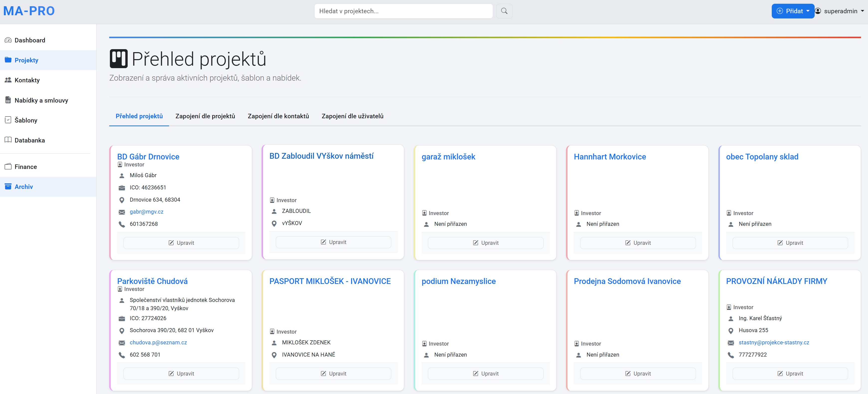The image size is (868, 394).
Task: Switch to Zapojení dle projektů tab
Action: point(205,116)
